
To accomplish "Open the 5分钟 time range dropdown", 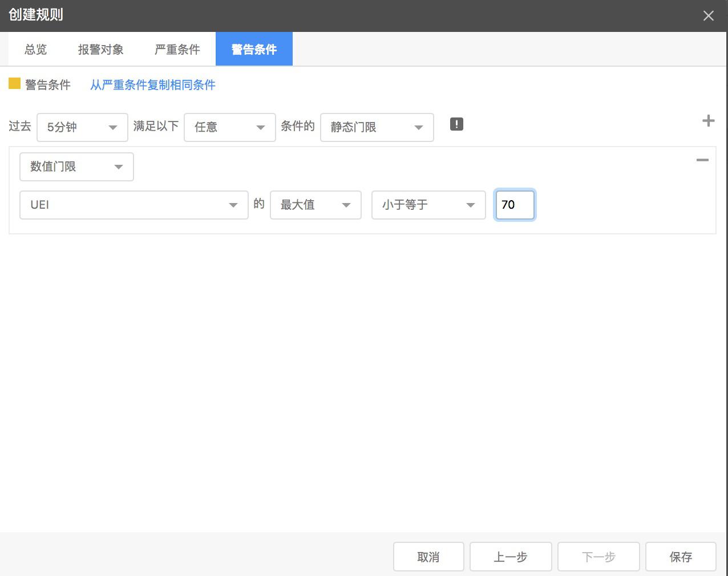I will [82, 127].
